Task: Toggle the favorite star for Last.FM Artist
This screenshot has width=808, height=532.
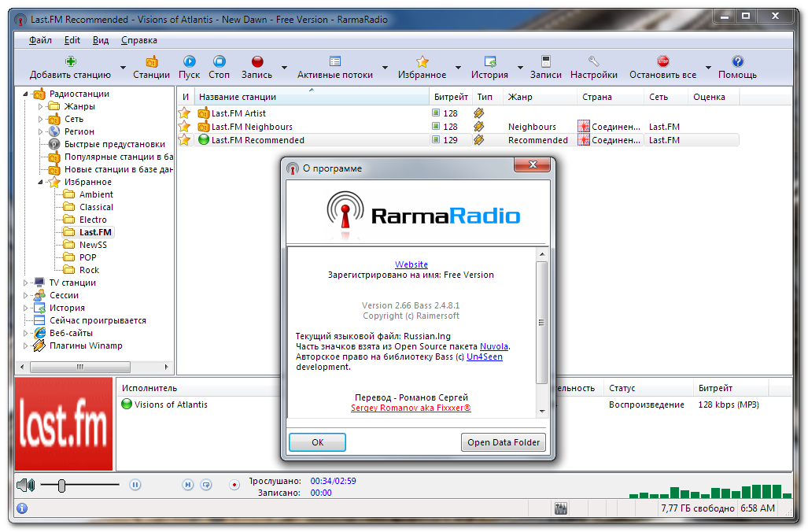Action: point(184,113)
